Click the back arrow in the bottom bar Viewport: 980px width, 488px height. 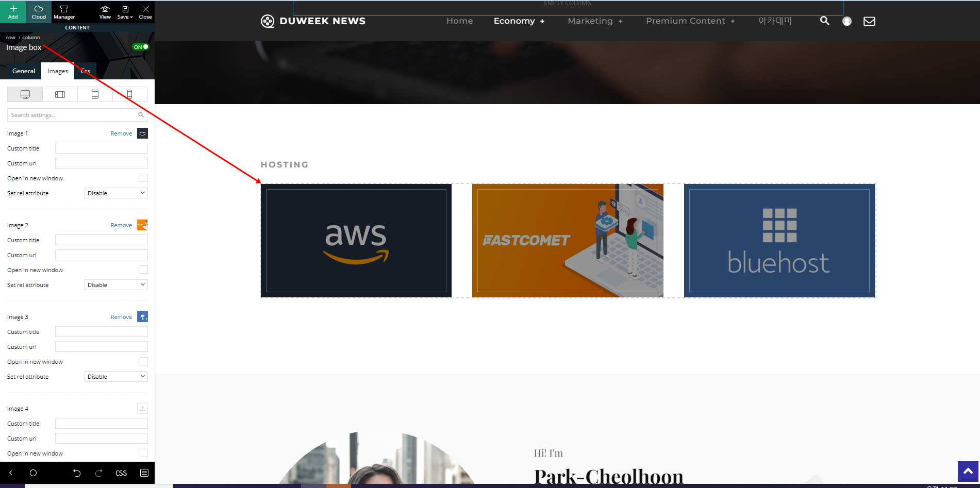(11, 473)
